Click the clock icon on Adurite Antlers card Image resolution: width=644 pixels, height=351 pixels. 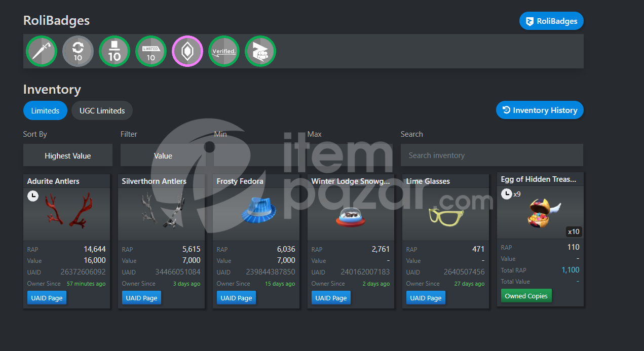(x=33, y=196)
